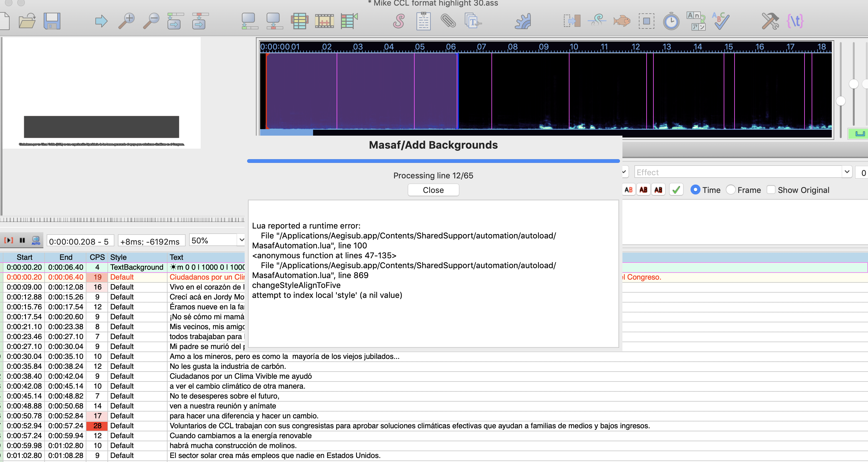
Task: Click the End column header
Action: tap(66, 257)
